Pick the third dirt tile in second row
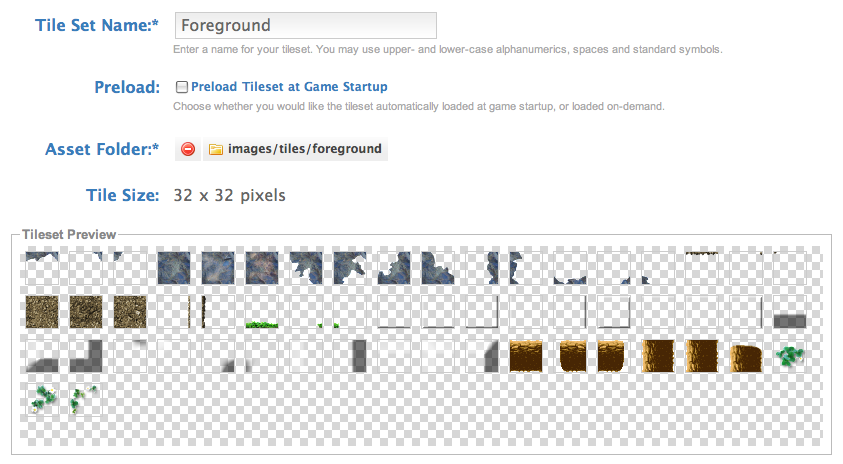 [x=129, y=312]
